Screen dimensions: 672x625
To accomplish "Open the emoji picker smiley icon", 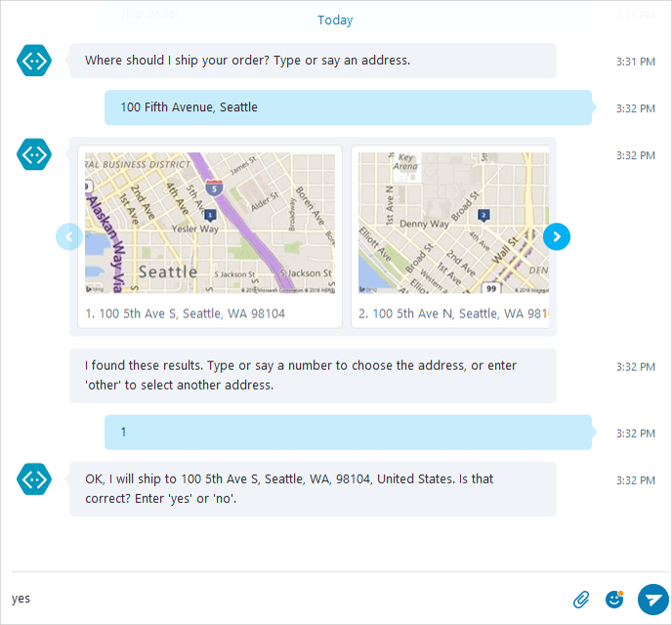I will (614, 600).
